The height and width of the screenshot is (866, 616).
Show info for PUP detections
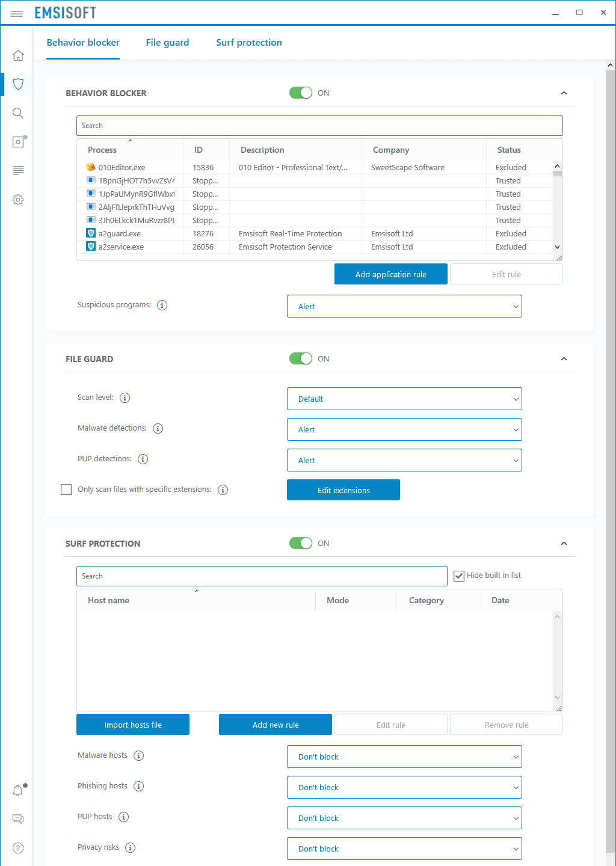[x=143, y=459]
